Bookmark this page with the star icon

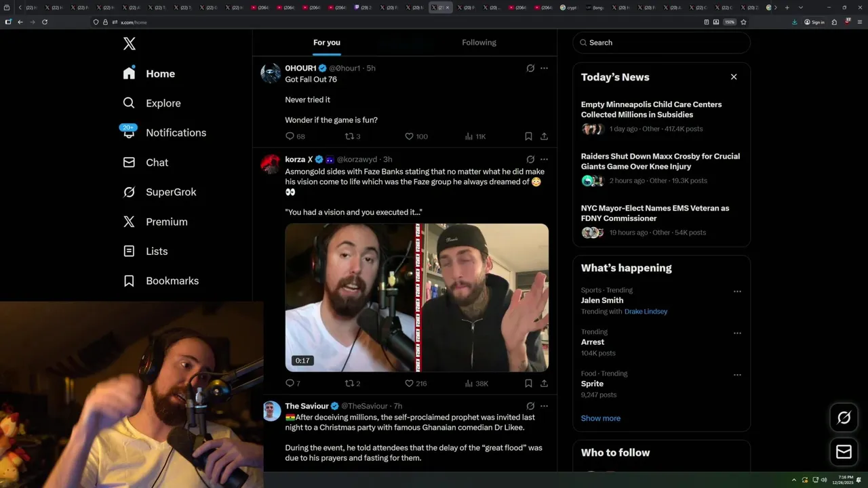(x=743, y=22)
